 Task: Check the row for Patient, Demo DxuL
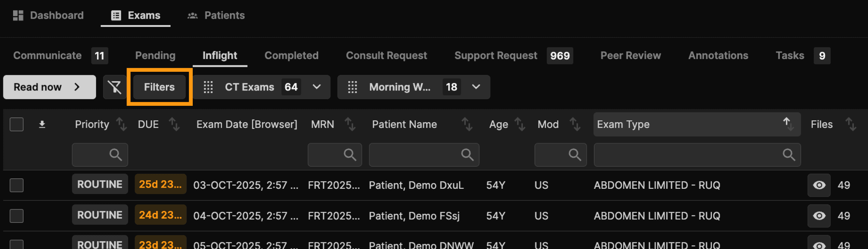[x=16, y=185]
